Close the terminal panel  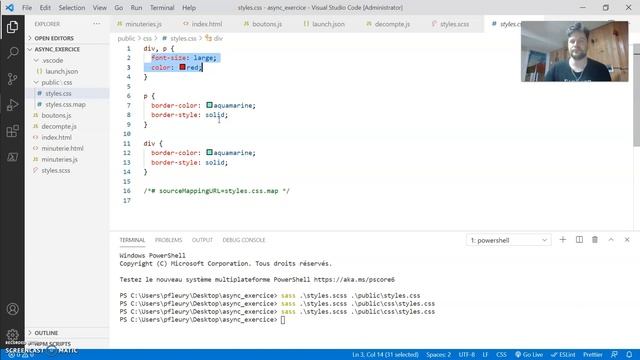[x=627, y=240]
